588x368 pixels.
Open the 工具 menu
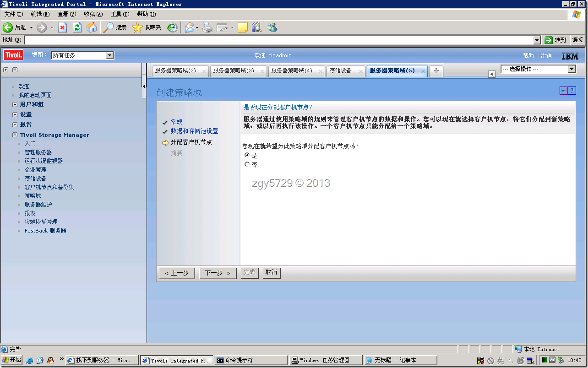coord(120,14)
